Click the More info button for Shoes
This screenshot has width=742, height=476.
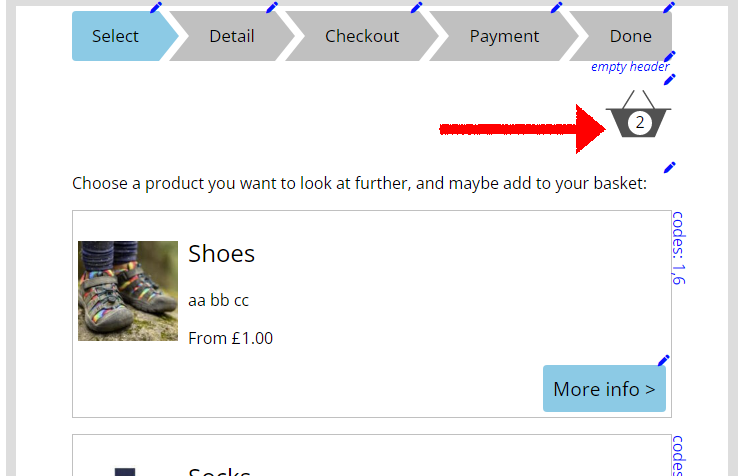604,388
